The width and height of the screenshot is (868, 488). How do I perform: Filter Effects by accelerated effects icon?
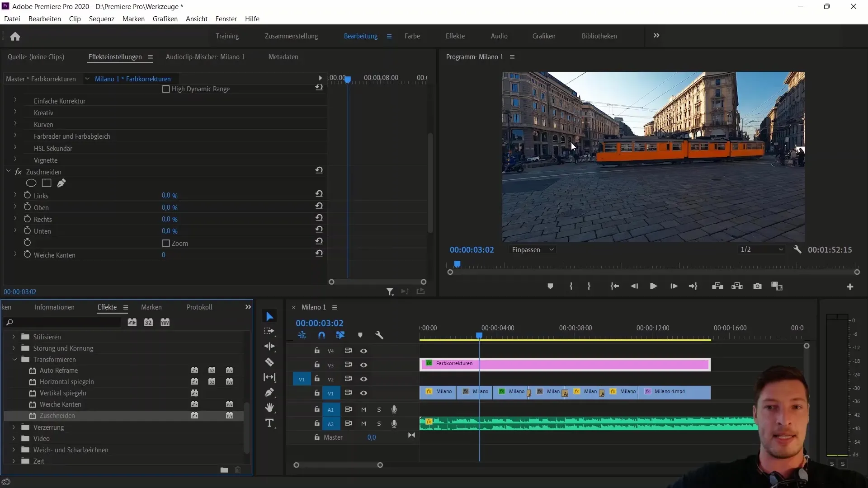point(132,322)
